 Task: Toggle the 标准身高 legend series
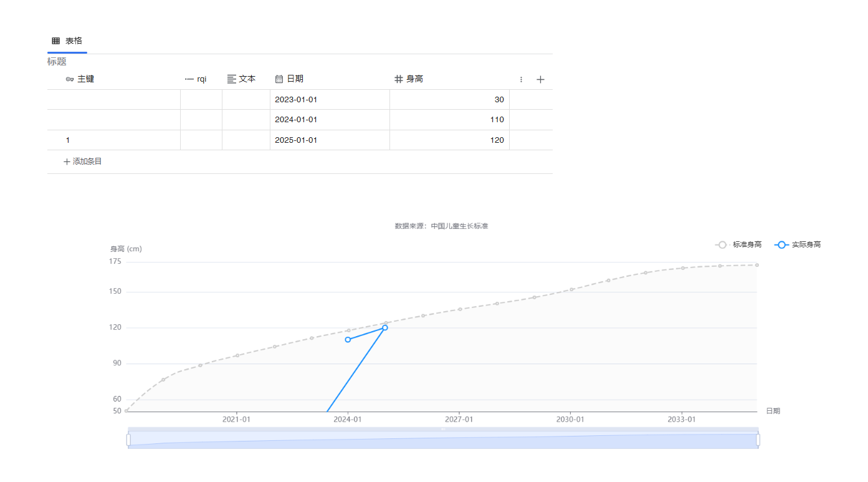[739, 244]
